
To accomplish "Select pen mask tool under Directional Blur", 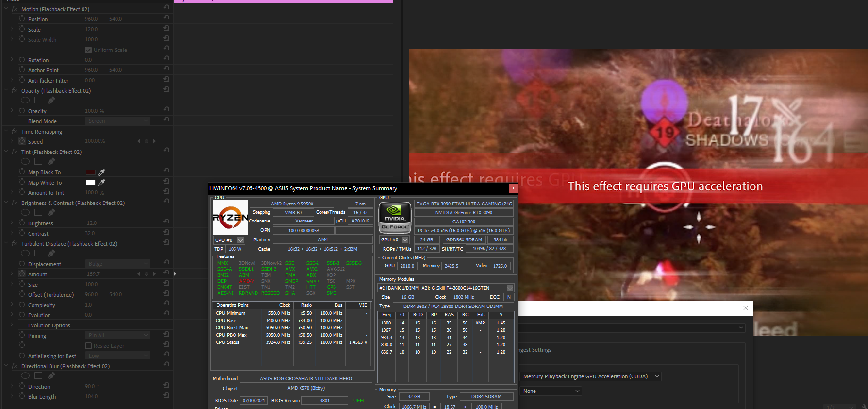I will coord(51,375).
